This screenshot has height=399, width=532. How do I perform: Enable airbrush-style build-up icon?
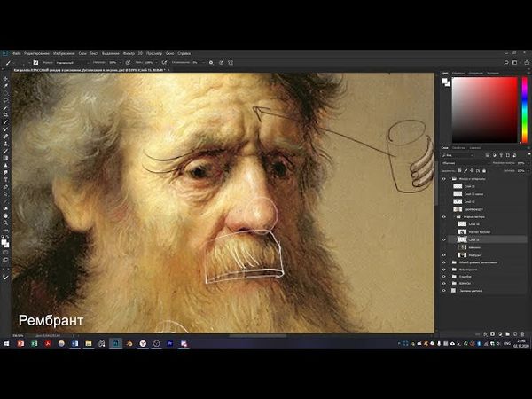[165, 63]
